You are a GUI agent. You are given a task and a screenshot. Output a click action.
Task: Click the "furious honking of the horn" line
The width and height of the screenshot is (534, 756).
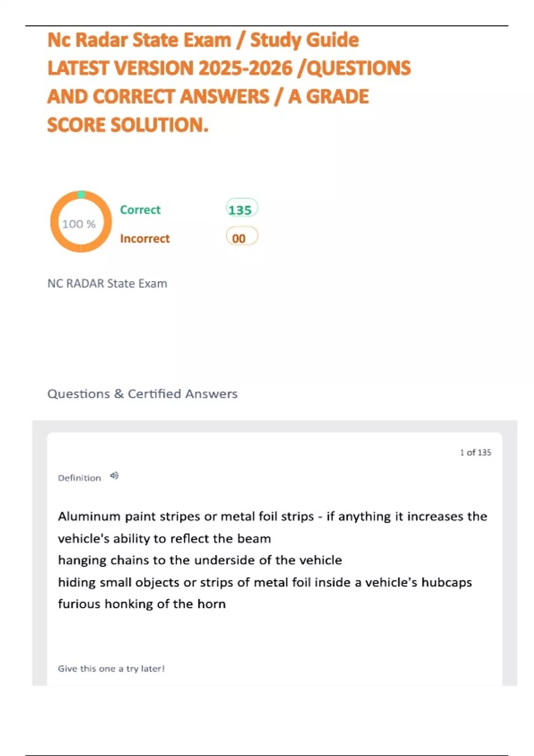click(x=142, y=604)
